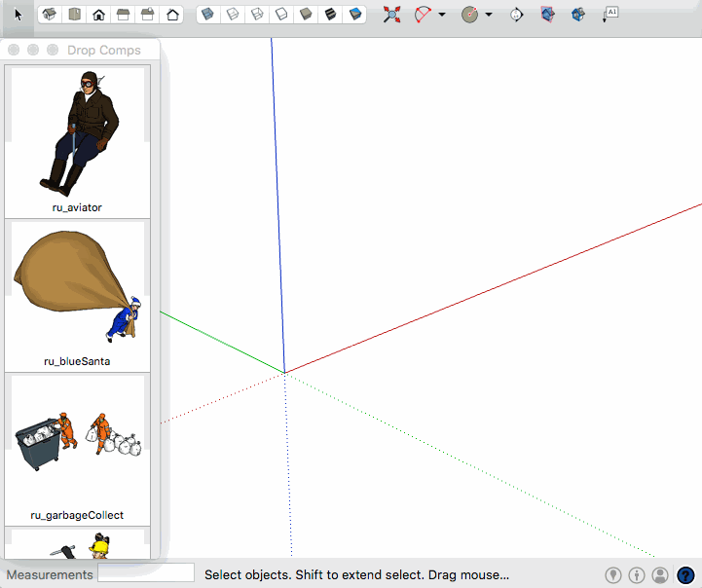Click the Measurements label
Image resolution: width=702 pixels, height=588 pixels.
pyautogui.click(x=50, y=574)
